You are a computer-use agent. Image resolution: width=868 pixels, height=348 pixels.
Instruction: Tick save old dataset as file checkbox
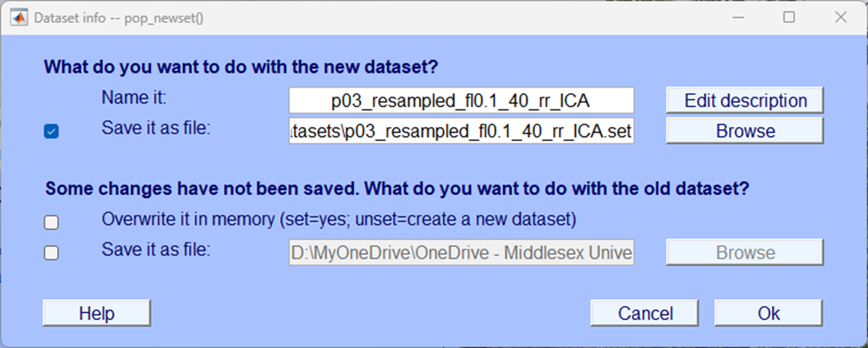[x=51, y=253]
